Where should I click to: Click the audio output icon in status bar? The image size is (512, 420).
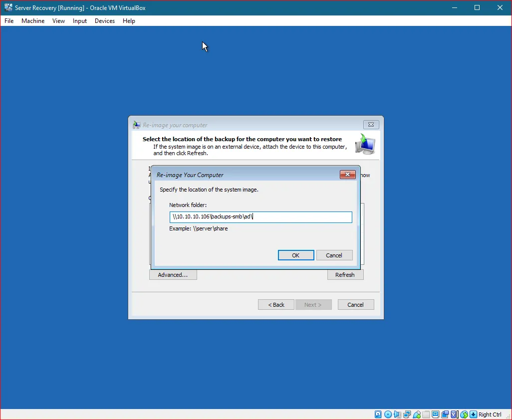(397, 414)
